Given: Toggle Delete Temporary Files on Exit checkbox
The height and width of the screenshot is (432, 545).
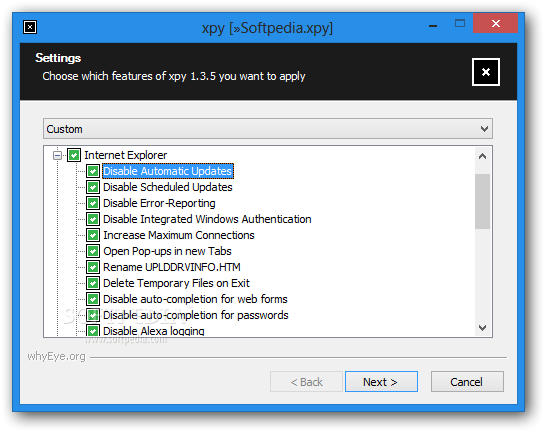Looking at the screenshot, I should click(x=93, y=283).
